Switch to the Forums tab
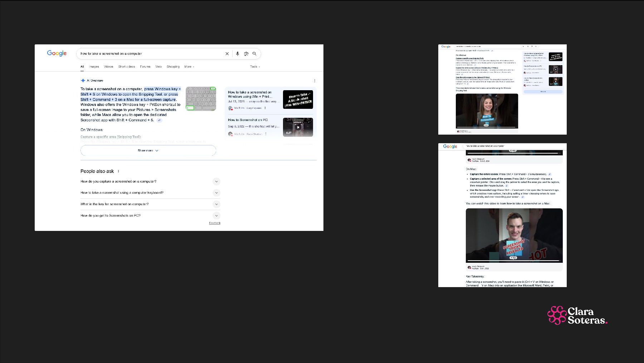 point(145,67)
